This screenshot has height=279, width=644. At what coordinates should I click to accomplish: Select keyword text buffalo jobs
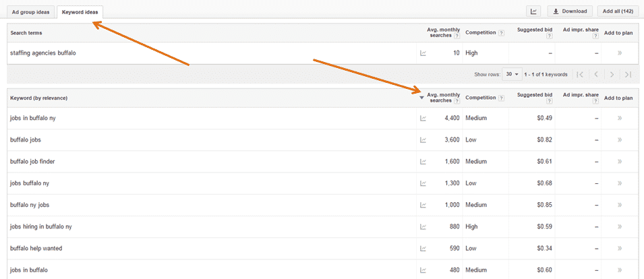26,140
